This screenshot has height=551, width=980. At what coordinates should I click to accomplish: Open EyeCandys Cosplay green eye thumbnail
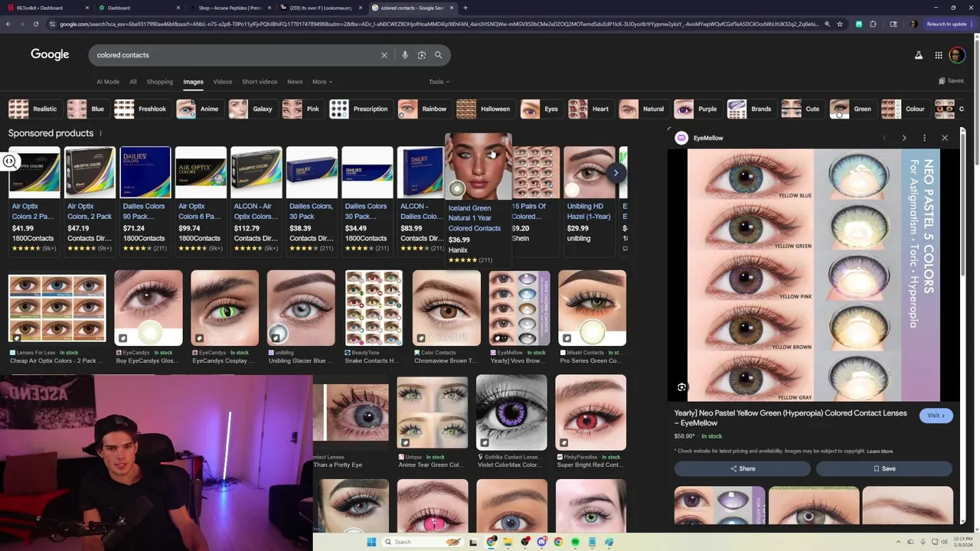click(x=224, y=308)
